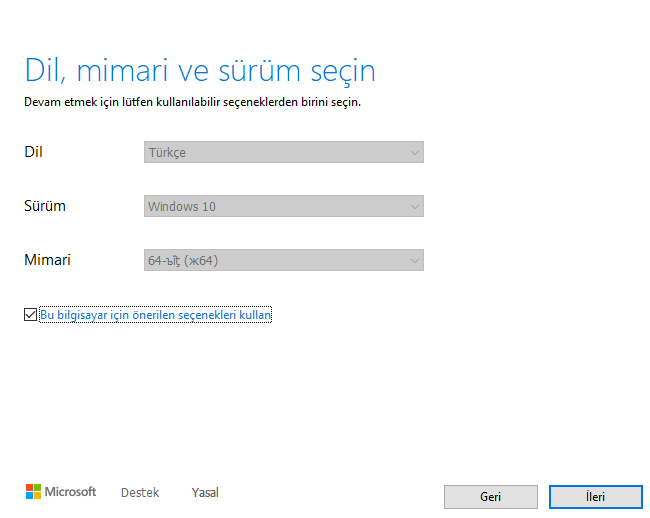Click the empty area below the checkbox
The height and width of the screenshot is (518, 650).
[x=300, y=400]
